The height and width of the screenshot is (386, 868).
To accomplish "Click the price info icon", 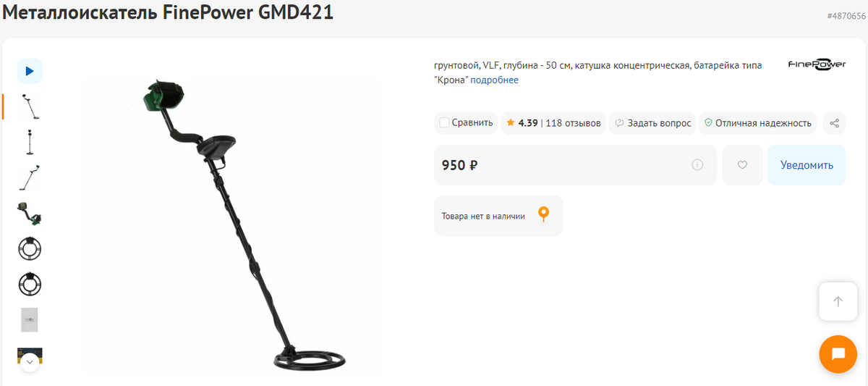I will click(x=697, y=165).
